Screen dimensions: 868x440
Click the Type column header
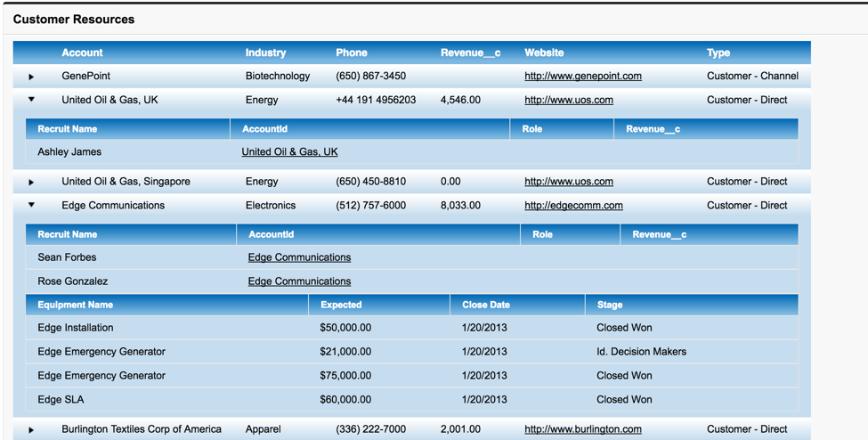[x=718, y=53]
